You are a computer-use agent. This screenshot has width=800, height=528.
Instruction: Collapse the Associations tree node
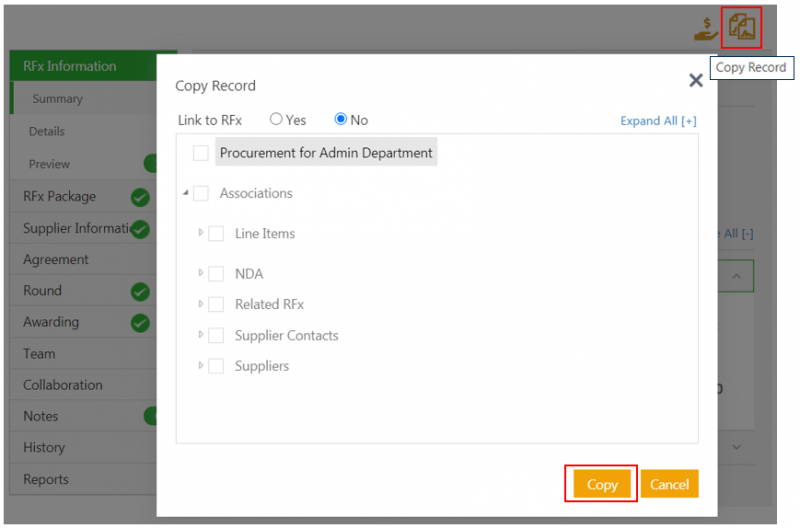(x=186, y=193)
